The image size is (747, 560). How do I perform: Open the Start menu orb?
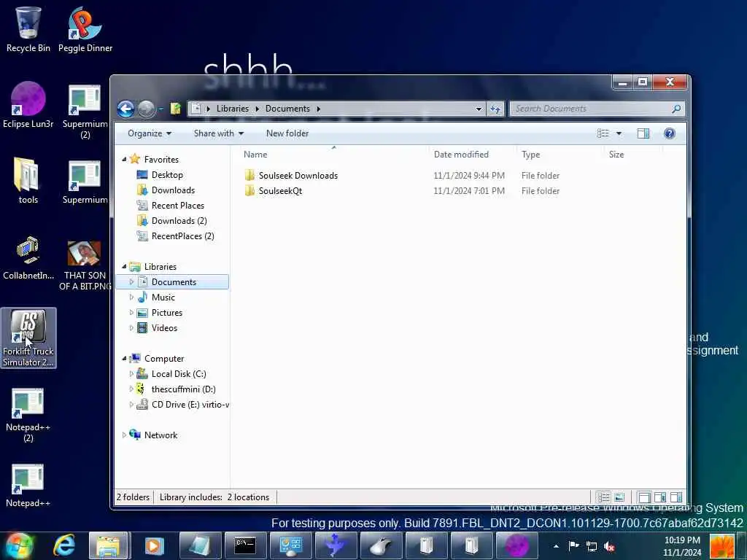tap(19, 545)
